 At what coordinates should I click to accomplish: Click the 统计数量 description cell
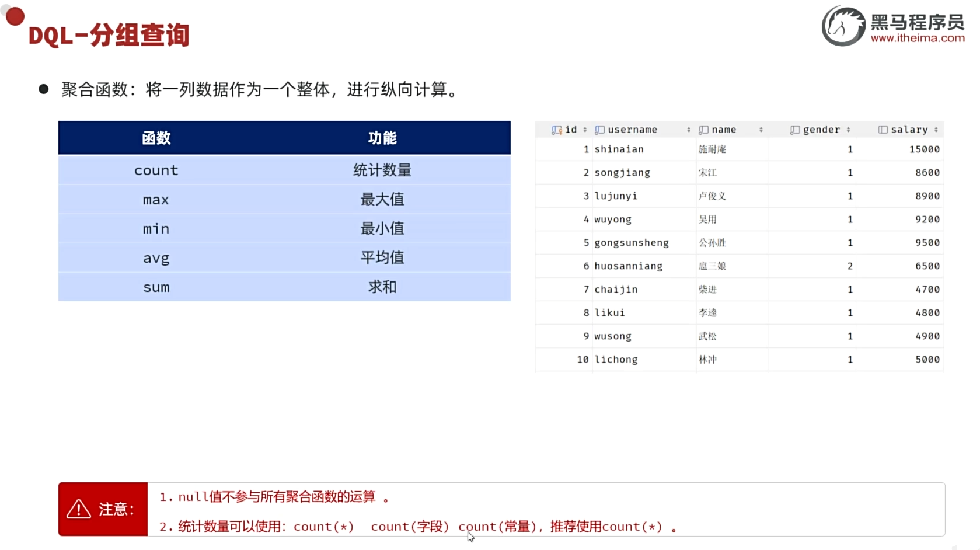(382, 170)
